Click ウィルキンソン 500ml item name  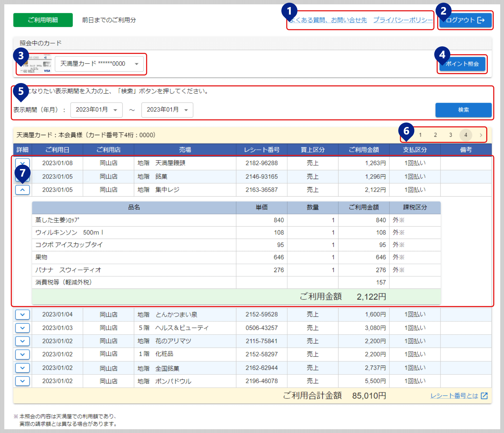(69, 232)
